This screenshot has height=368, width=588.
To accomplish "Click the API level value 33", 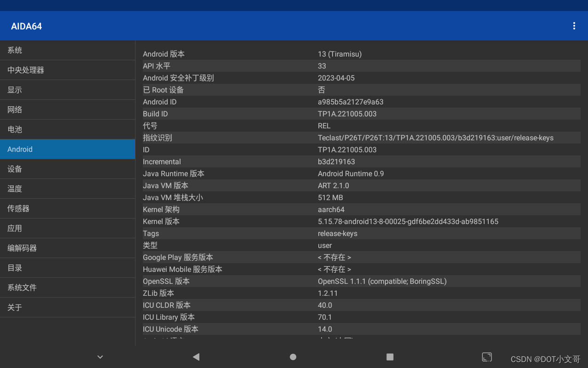I will pyautogui.click(x=322, y=66).
